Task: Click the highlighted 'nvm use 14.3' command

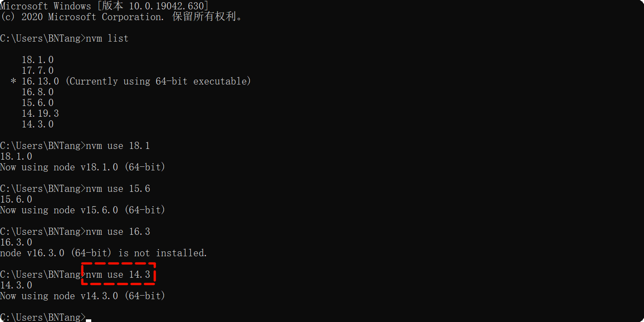Action: [118, 274]
